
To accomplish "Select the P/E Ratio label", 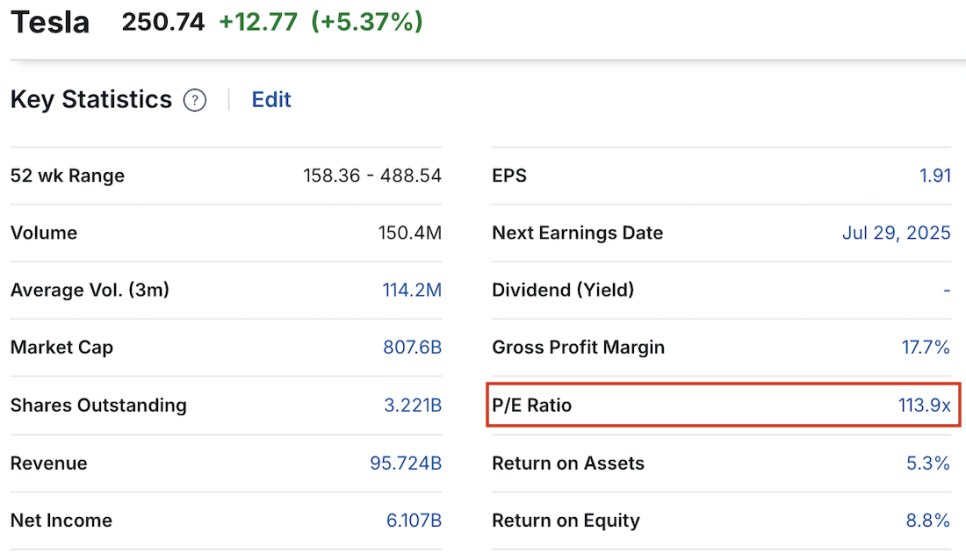I will [x=532, y=405].
